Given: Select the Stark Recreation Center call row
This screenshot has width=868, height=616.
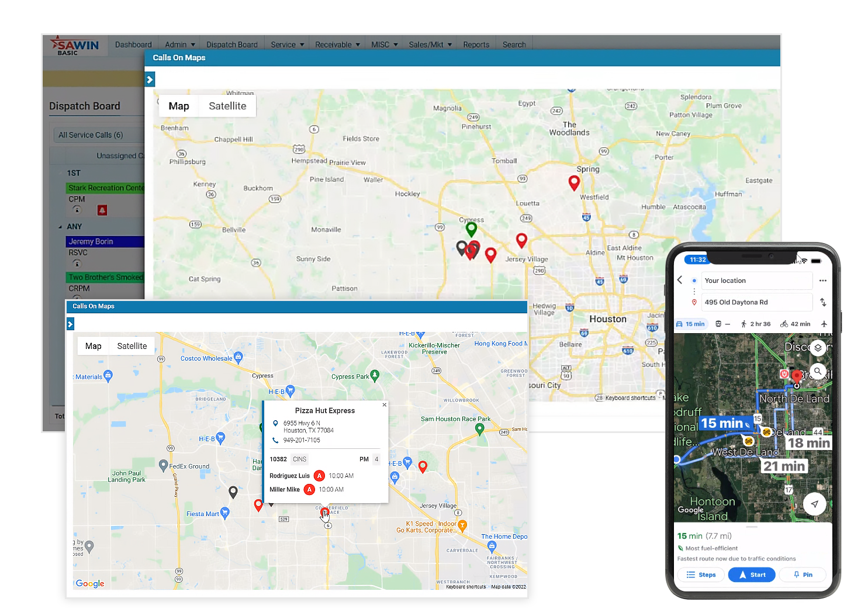Looking at the screenshot, I should [105, 188].
